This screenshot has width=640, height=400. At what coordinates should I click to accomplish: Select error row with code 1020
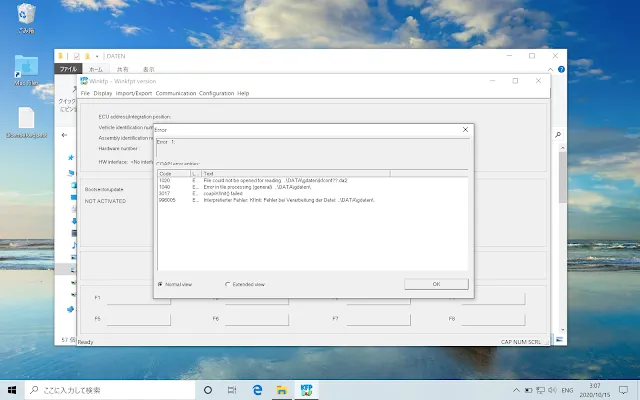point(312,180)
